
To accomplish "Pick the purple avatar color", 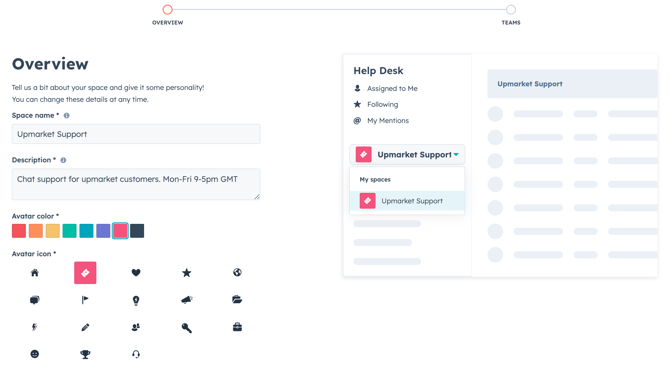I will tap(103, 231).
